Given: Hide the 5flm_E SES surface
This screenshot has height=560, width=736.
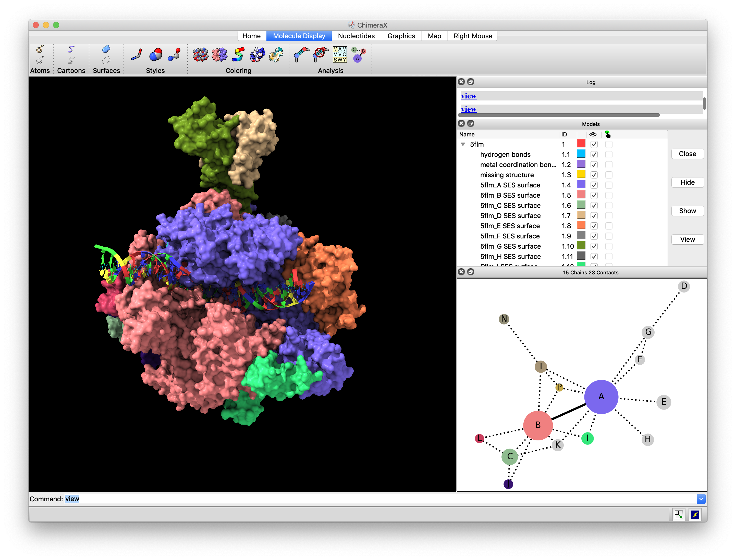Looking at the screenshot, I should [594, 226].
